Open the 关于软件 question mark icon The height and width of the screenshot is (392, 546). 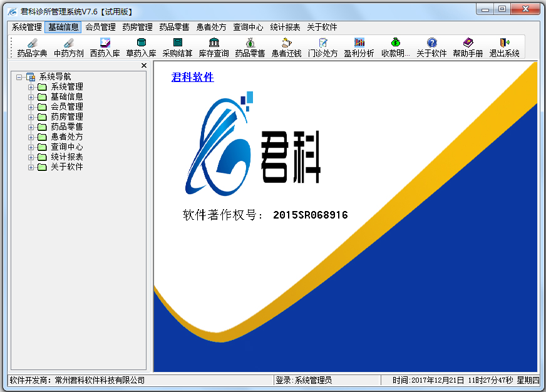coord(432,48)
